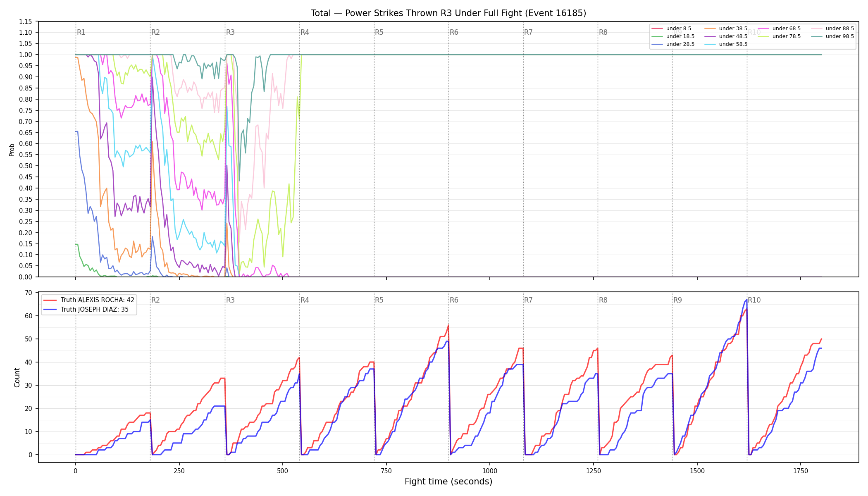This screenshot has height=496, width=868.
Task: Click the 'Fight time (seconds)' axis label
Action: coord(448,482)
